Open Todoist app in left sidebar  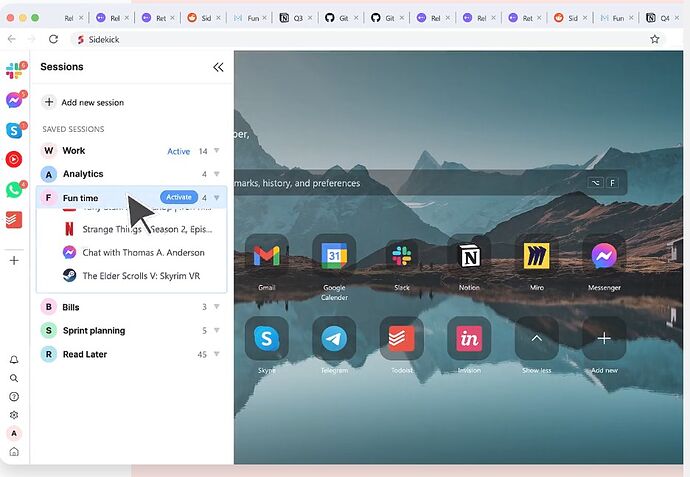(x=14, y=220)
